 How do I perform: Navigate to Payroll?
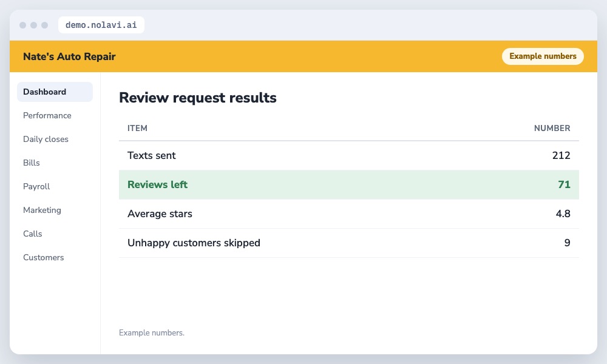[36, 186]
